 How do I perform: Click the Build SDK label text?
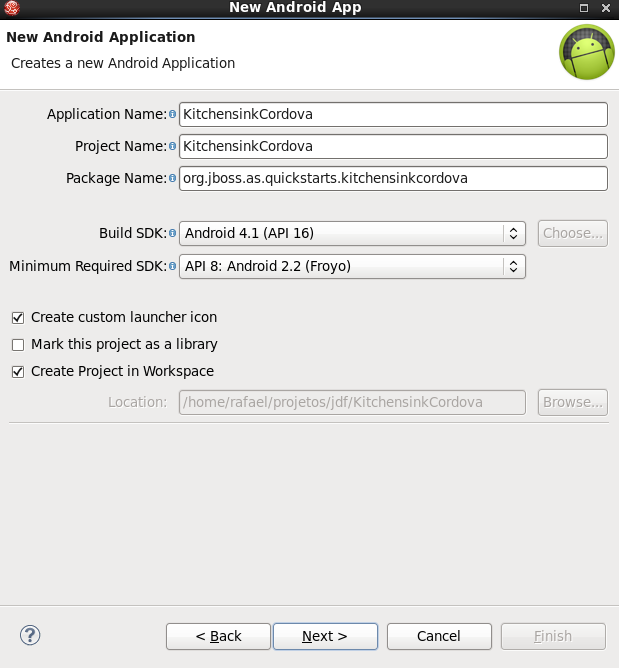(133, 233)
